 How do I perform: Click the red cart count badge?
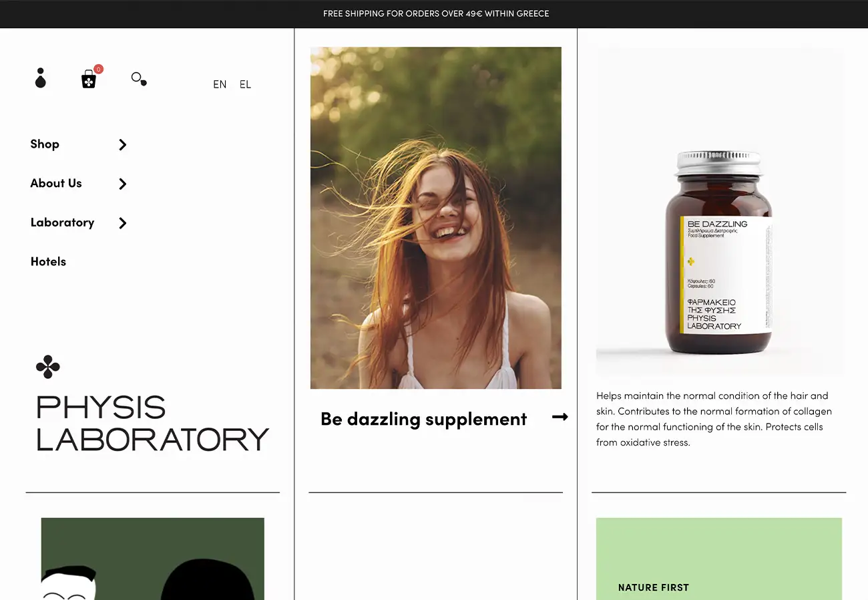pyautogui.click(x=99, y=69)
